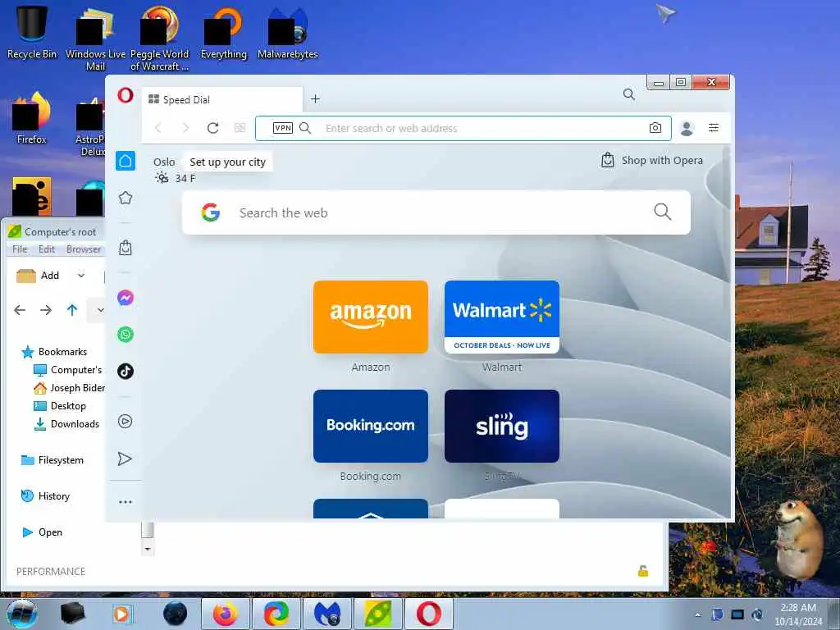Switch to Opera taskbar button
The height and width of the screenshot is (630, 840).
click(429, 614)
